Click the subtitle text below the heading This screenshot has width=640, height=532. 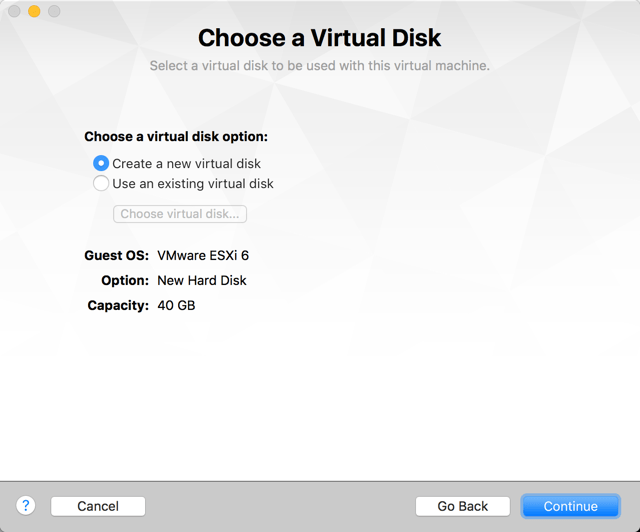pos(319,66)
